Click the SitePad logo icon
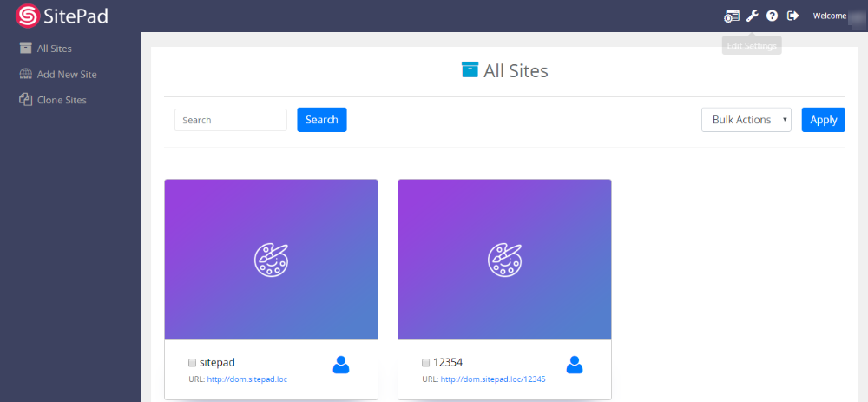Image resolution: width=868 pixels, height=402 pixels. coord(28,16)
